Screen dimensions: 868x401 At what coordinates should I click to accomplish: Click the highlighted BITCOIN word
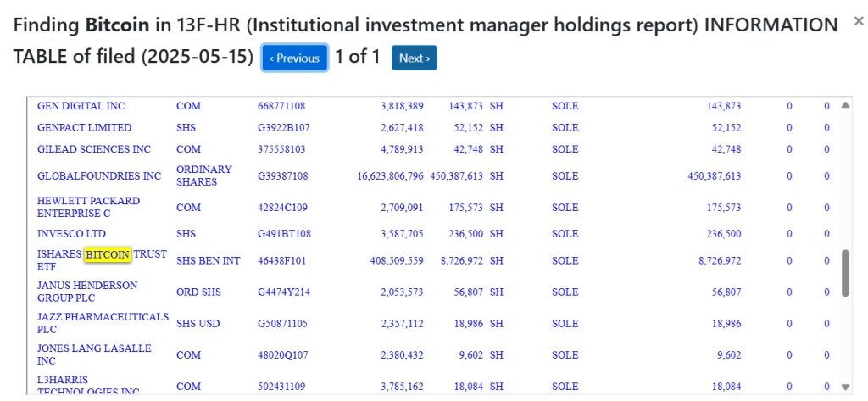coord(108,255)
